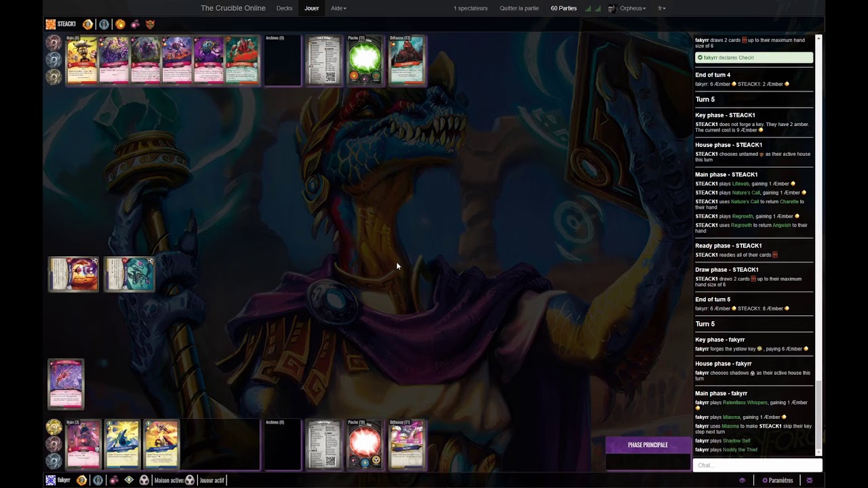The width and height of the screenshot is (868, 488).
Task: Open Paramètres settings
Action: click(777, 480)
